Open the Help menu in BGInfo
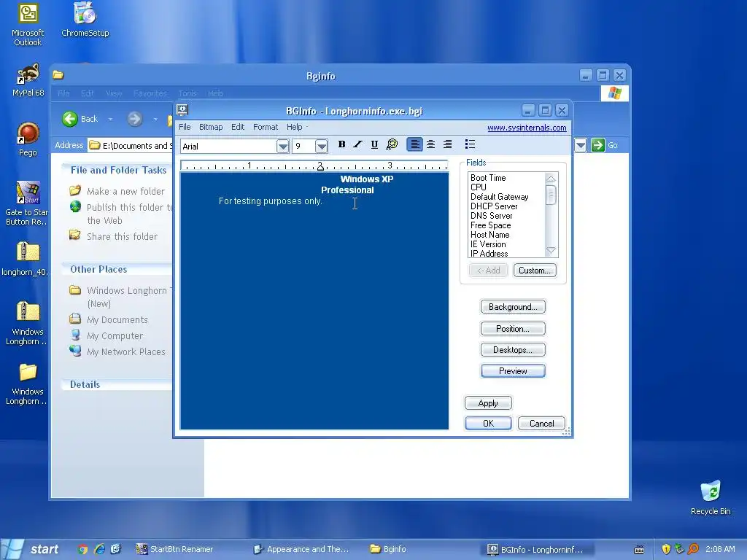747x560 pixels. 294,127
